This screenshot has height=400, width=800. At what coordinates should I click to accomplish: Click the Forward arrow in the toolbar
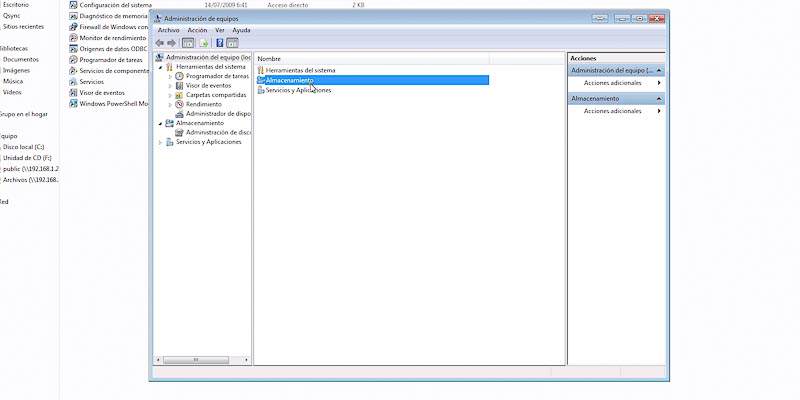pos(172,43)
